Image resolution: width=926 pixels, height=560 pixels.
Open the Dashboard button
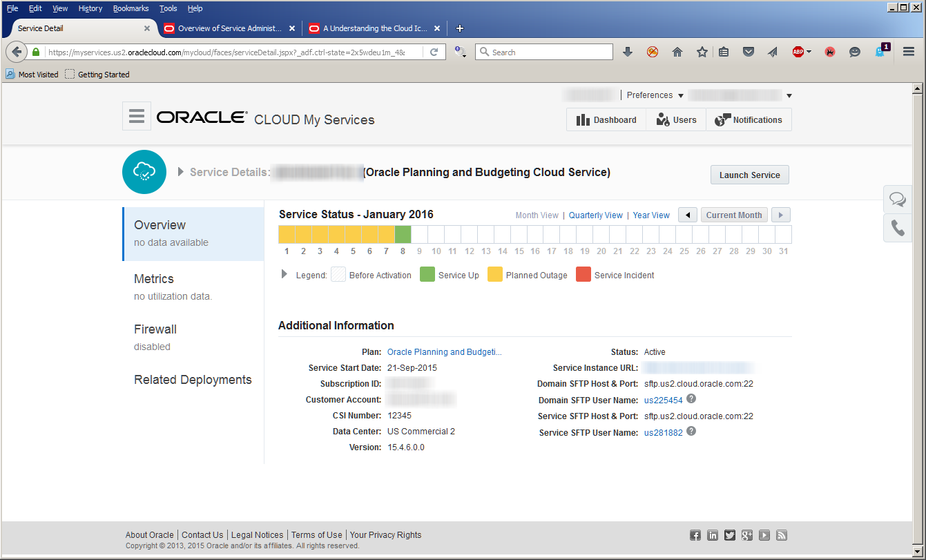(x=606, y=119)
